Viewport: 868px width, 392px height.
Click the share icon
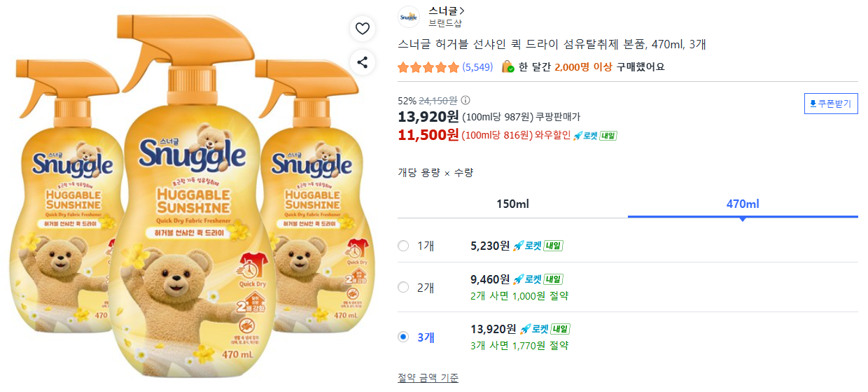pyautogui.click(x=363, y=62)
